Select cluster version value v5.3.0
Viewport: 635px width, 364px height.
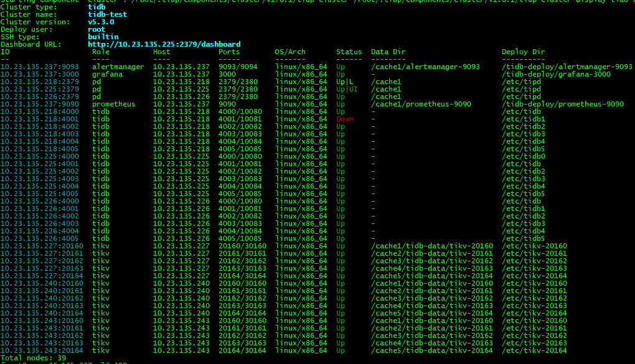101,22
